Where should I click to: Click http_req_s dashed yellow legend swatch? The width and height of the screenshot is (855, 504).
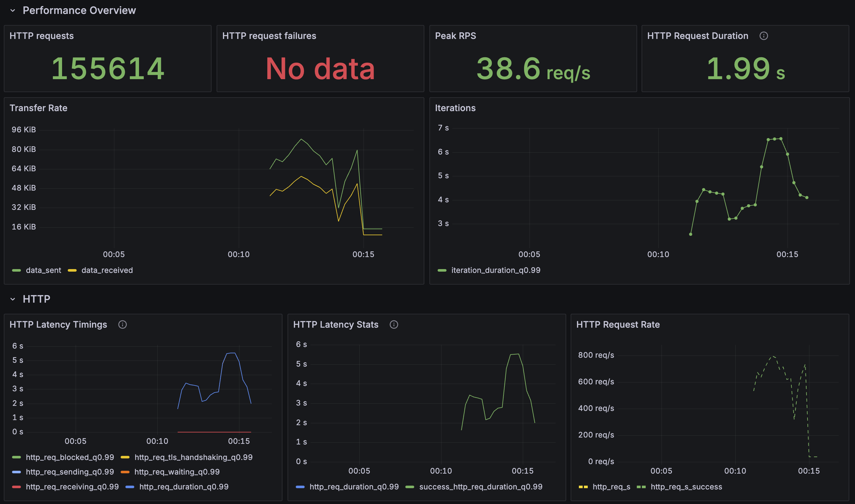pyautogui.click(x=583, y=487)
